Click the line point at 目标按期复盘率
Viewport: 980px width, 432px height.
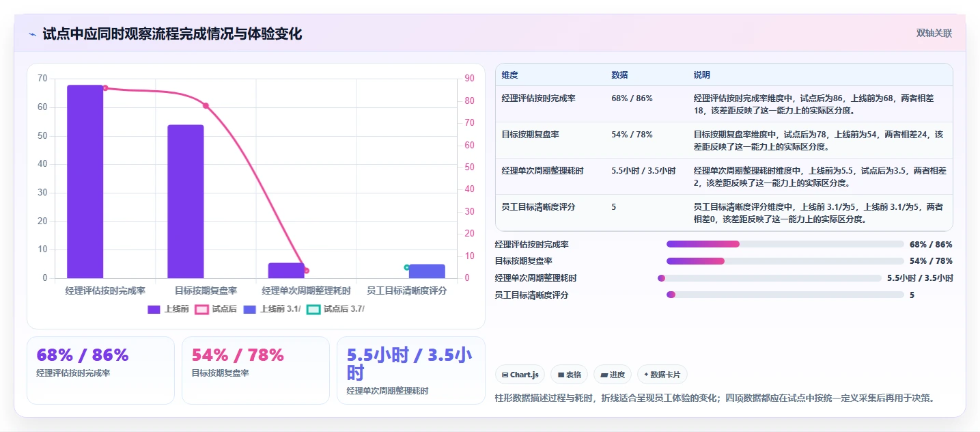[206, 105]
